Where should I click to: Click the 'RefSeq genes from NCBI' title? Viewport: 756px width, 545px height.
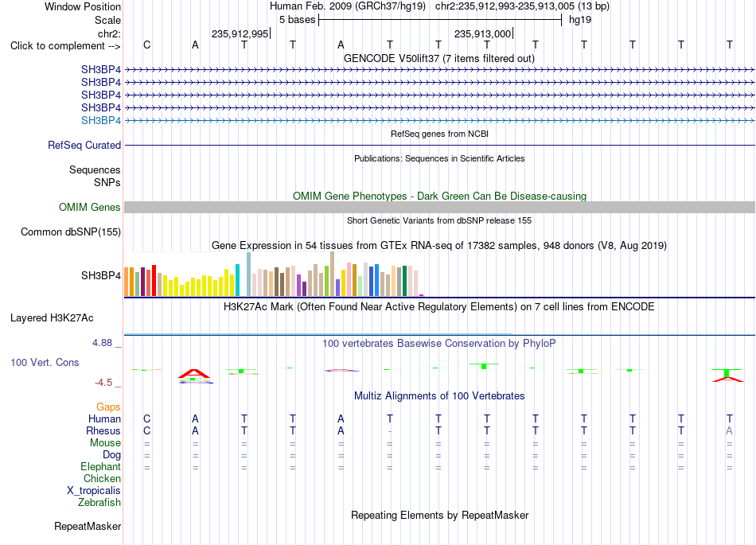click(439, 134)
